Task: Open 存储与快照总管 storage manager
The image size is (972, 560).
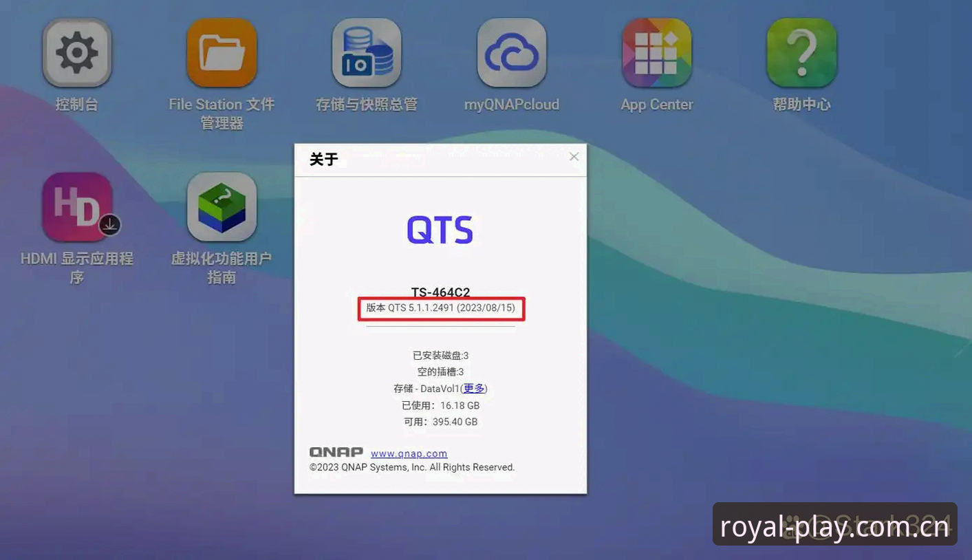Action: (367, 53)
